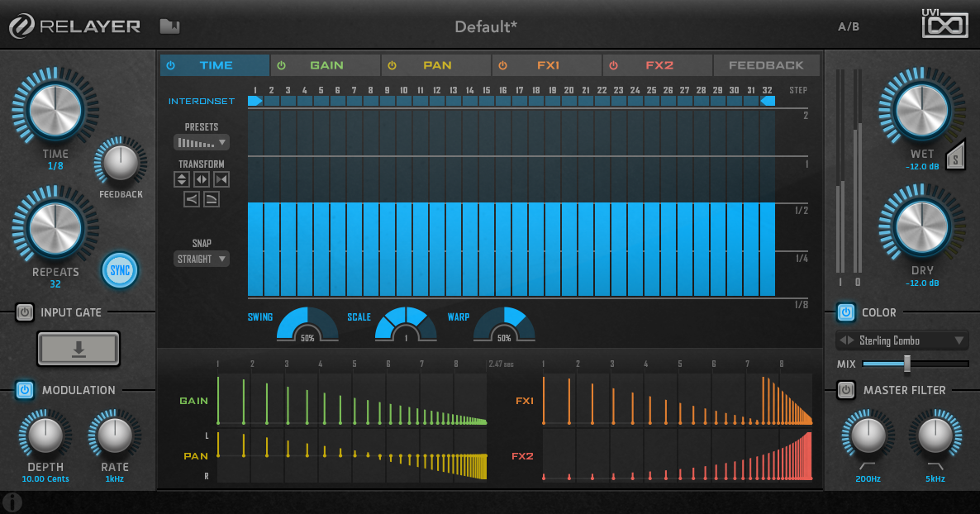Switch to the FX1 tab
The image size is (980, 514).
[x=548, y=65]
